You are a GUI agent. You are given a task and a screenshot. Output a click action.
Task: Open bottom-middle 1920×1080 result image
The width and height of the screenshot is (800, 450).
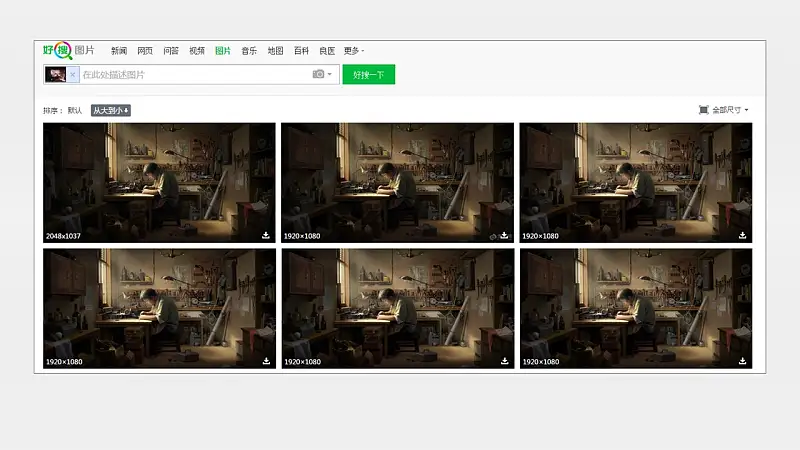[397, 308]
